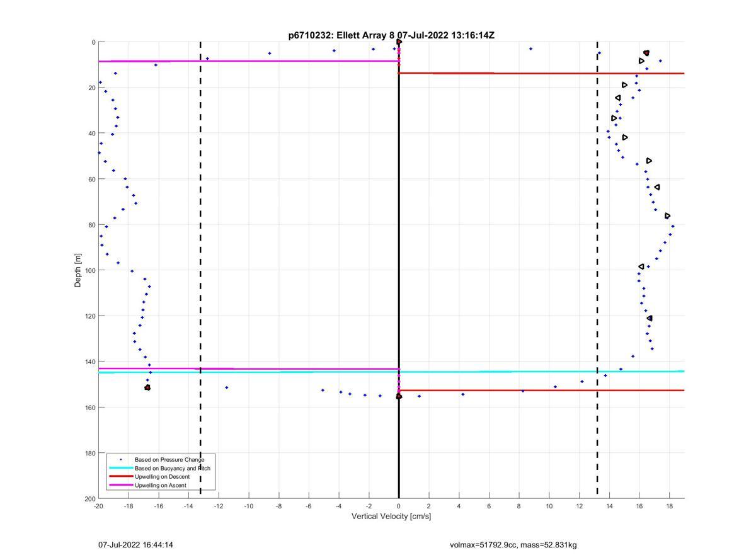Click the x-axis tick label '-10'
The height and width of the screenshot is (560, 756).
coord(249,506)
